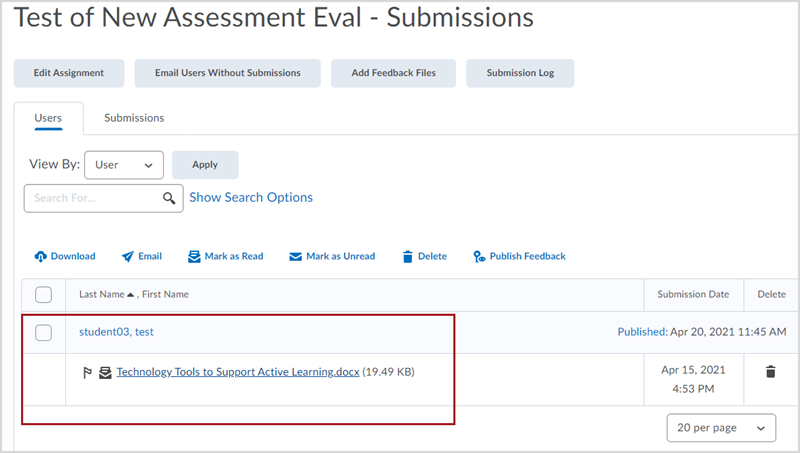Click the Publish Feedback icon
Screen dimensions: 800x453
[479, 257]
